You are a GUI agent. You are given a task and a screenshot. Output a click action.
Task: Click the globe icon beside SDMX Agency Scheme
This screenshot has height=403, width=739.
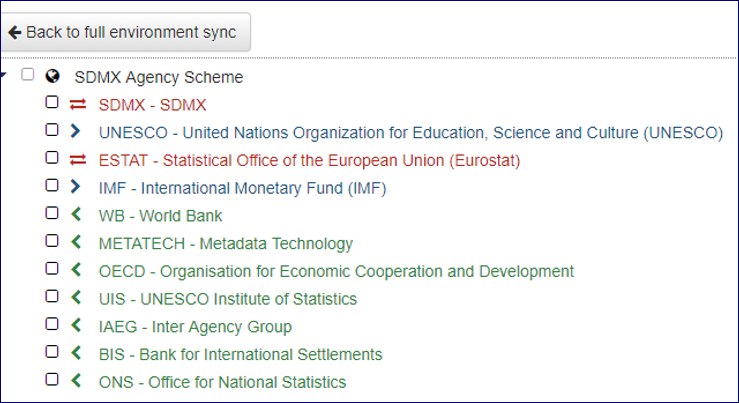53,76
